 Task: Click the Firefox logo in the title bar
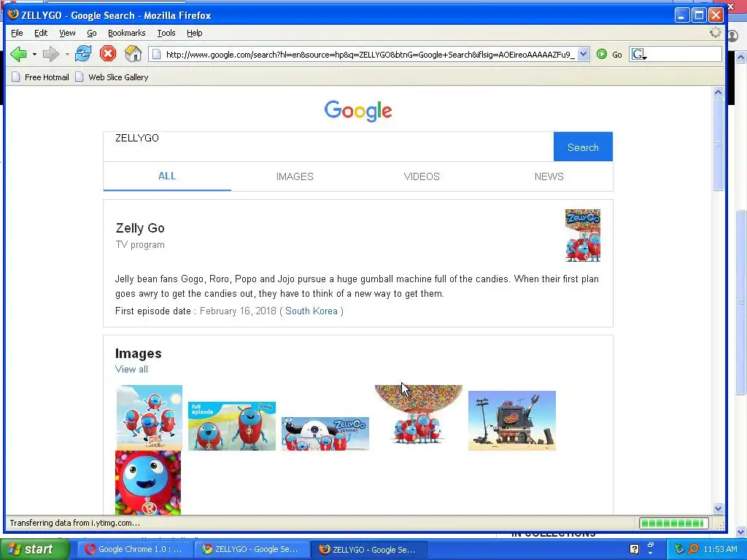13,15
